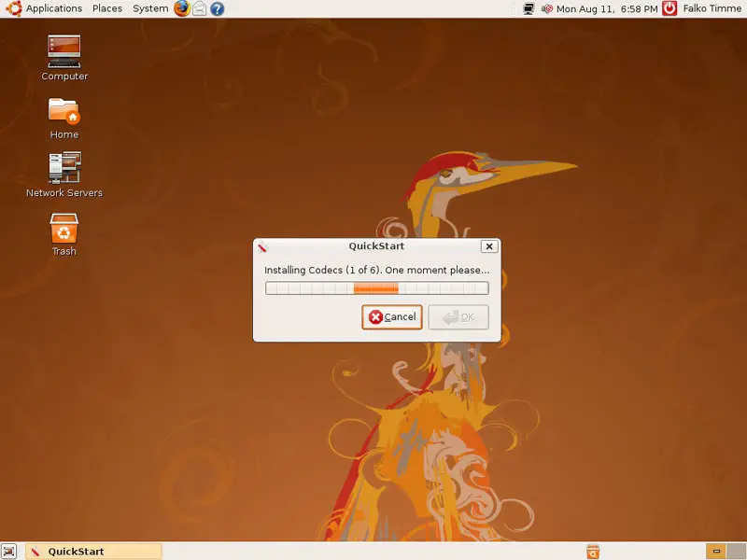Click the red power quit icon
747x560 pixels.
669,8
